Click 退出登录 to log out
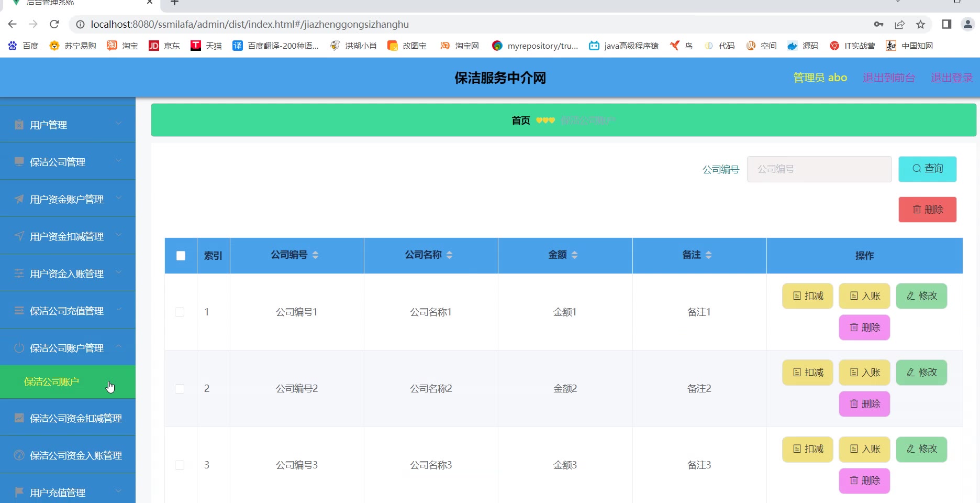980x503 pixels. [x=951, y=78]
